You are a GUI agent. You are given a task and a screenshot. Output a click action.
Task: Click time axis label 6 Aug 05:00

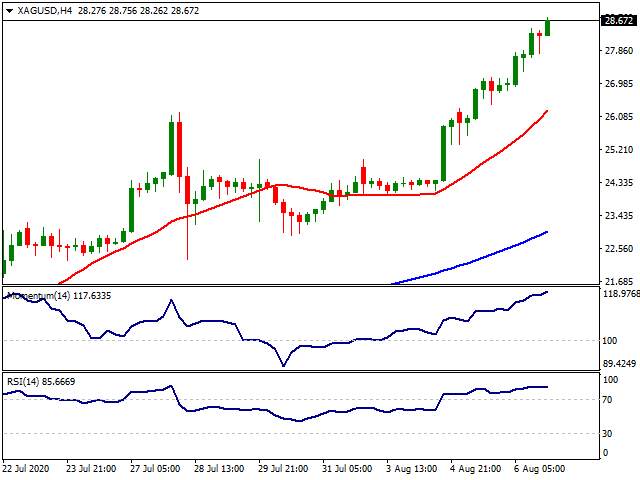tap(540, 469)
